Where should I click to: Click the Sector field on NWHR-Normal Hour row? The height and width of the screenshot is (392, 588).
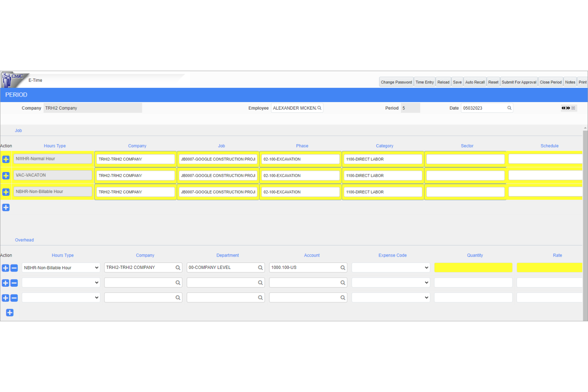466,159
